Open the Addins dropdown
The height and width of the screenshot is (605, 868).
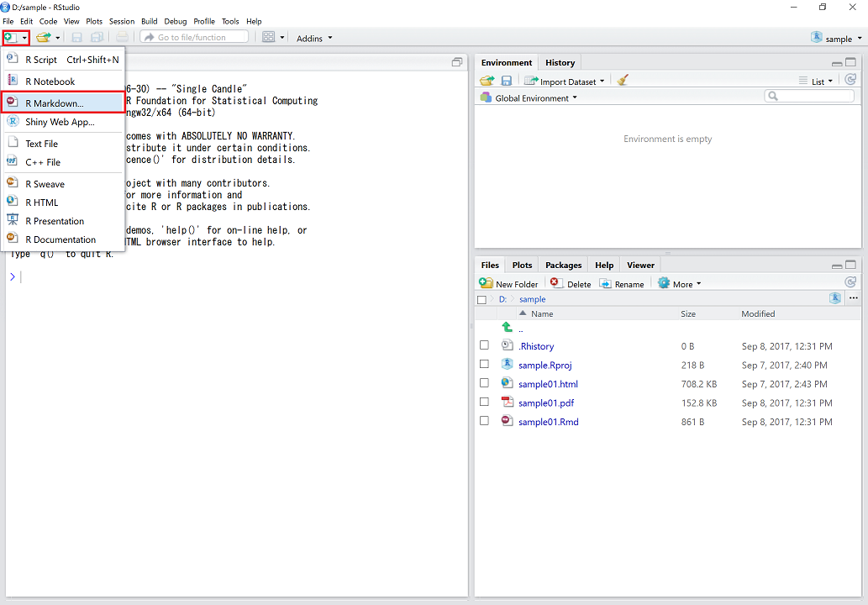coord(314,38)
